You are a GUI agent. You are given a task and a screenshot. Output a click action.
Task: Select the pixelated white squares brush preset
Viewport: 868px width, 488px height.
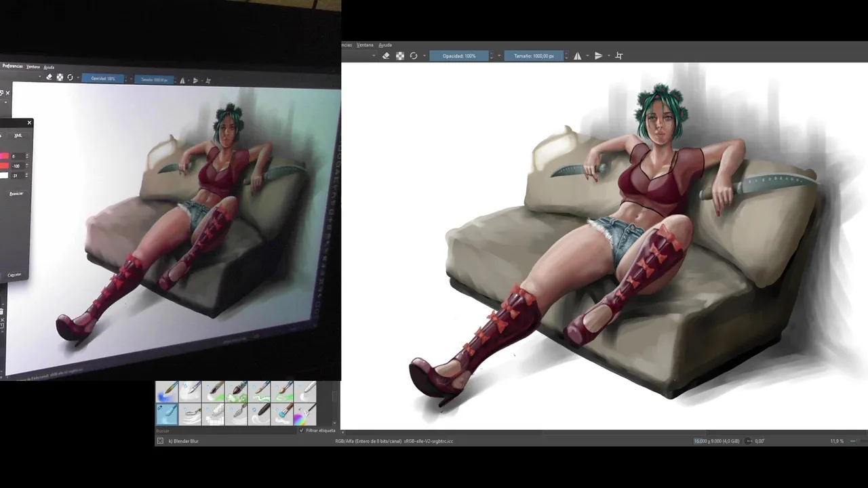[213, 414]
